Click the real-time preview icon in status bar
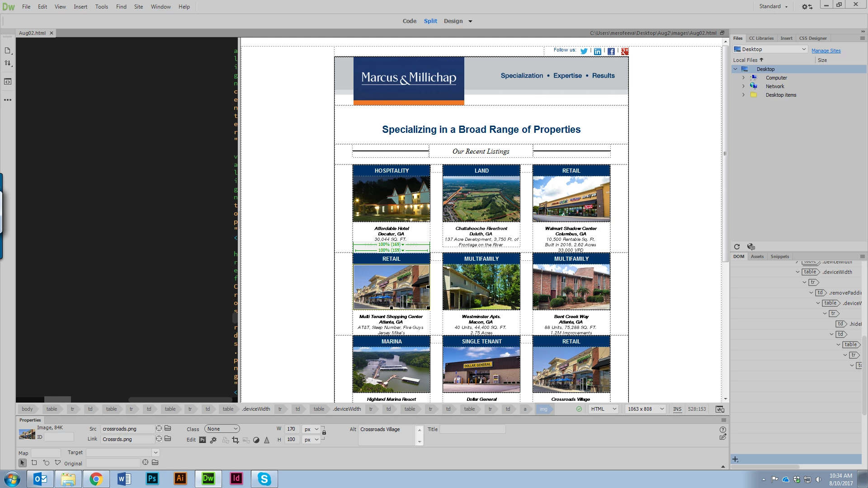Viewport: 868px width, 488px height. 720,409
